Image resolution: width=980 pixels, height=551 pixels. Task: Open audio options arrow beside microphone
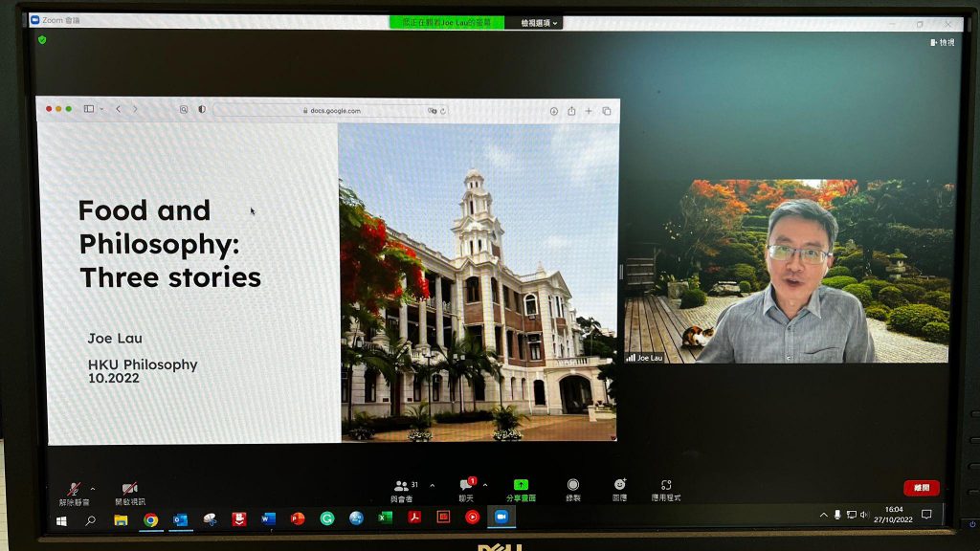point(93,489)
